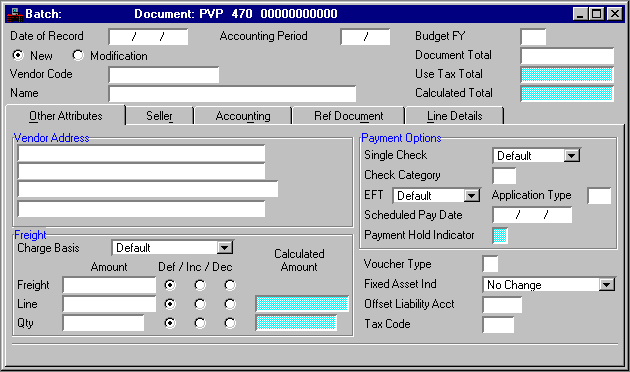
Task: Maximize the document window
Action: click(x=596, y=14)
